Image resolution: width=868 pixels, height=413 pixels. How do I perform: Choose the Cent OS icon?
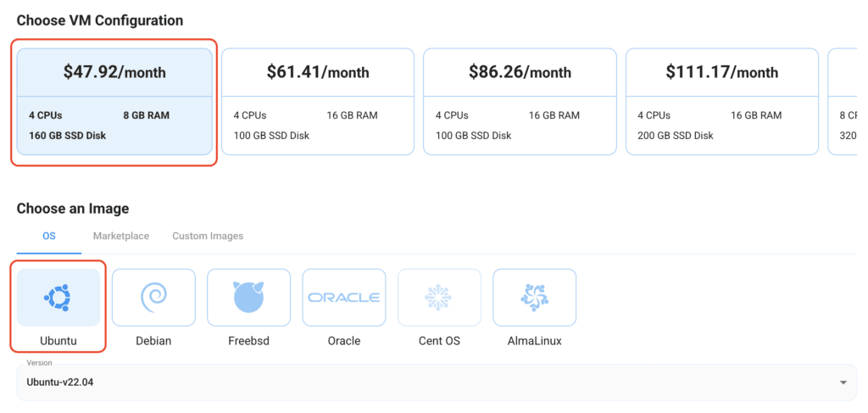point(439,298)
